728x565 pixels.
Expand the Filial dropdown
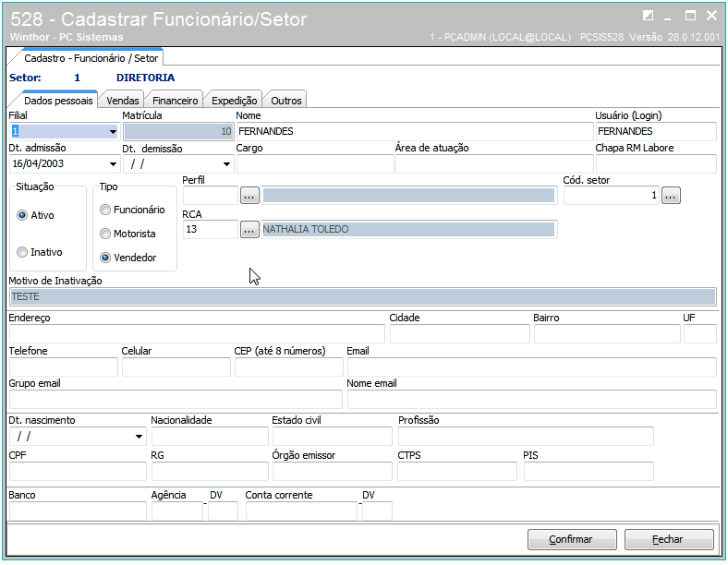pyautogui.click(x=113, y=132)
